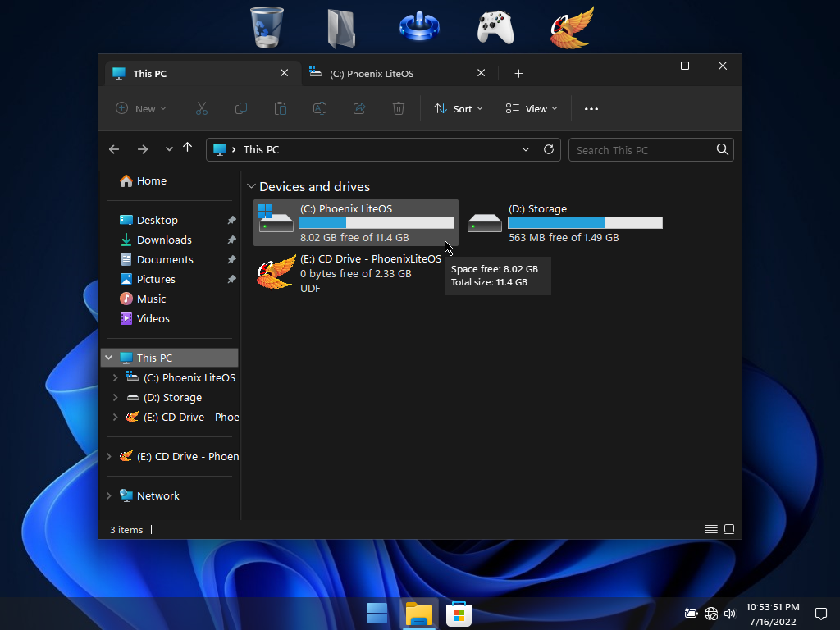Screen dimensions: 840x630
Task: Open Microsoft Store from the taskbar
Action: (459, 613)
